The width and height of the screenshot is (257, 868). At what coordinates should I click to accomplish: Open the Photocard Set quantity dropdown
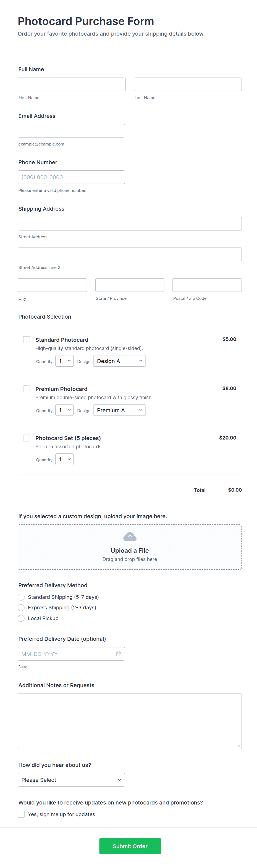pyautogui.click(x=64, y=459)
